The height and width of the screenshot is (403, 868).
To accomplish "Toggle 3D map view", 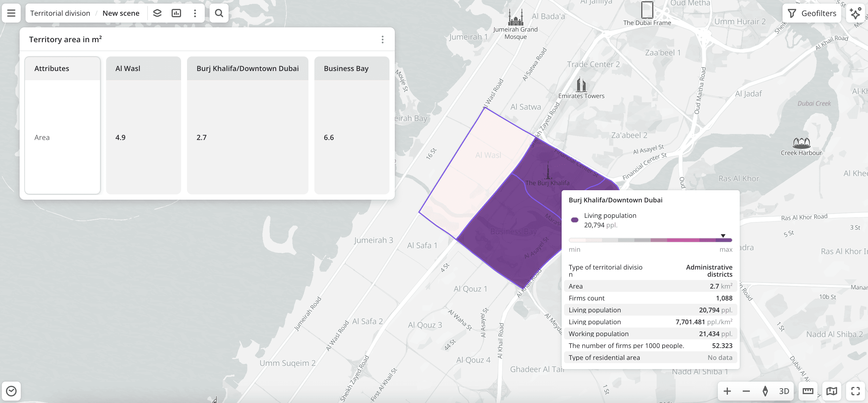I will [x=784, y=391].
